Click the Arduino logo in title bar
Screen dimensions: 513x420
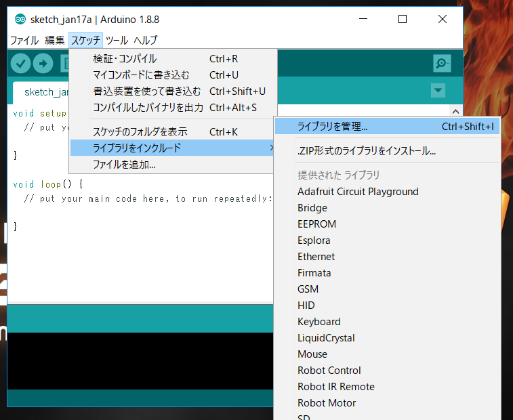tap(20, 19)
